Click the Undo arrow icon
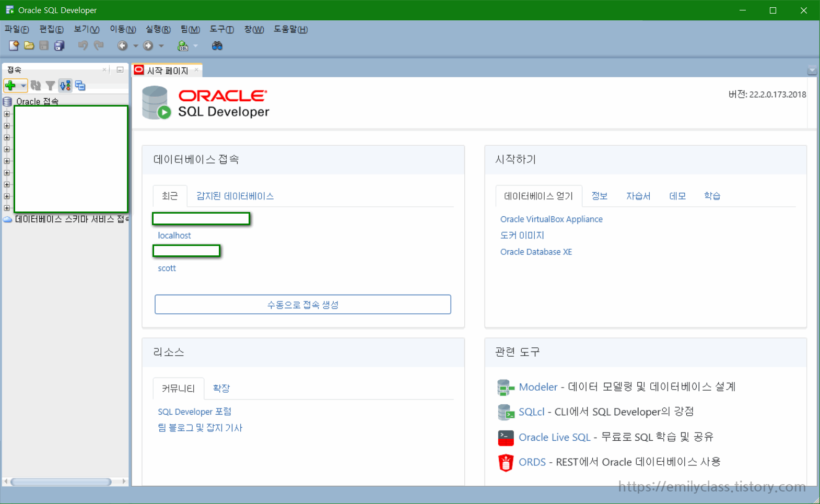This screenshot has width=820, height=504. [83, 45]
